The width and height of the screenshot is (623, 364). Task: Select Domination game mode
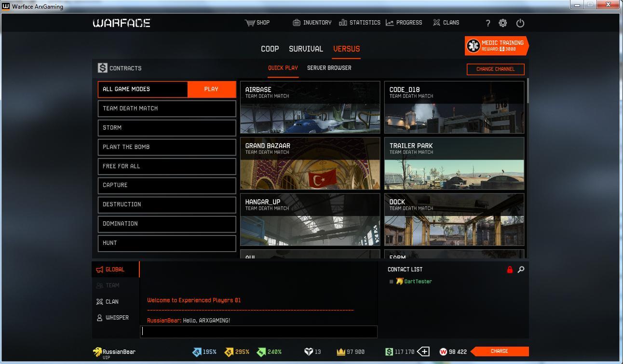[x=167, y=224]
